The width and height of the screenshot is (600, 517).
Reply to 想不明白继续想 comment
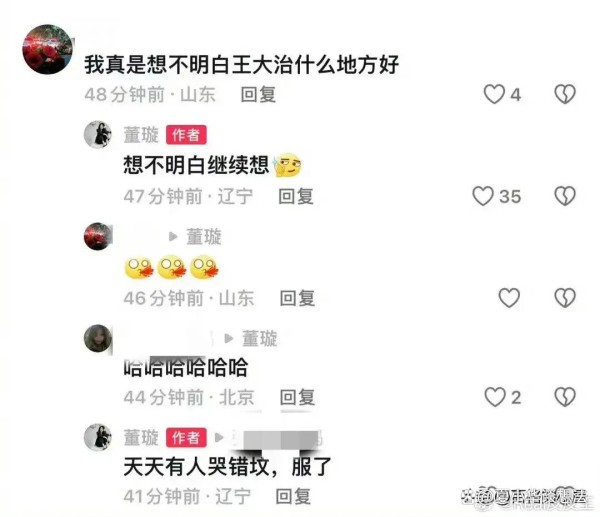click(x=296, y=196)
